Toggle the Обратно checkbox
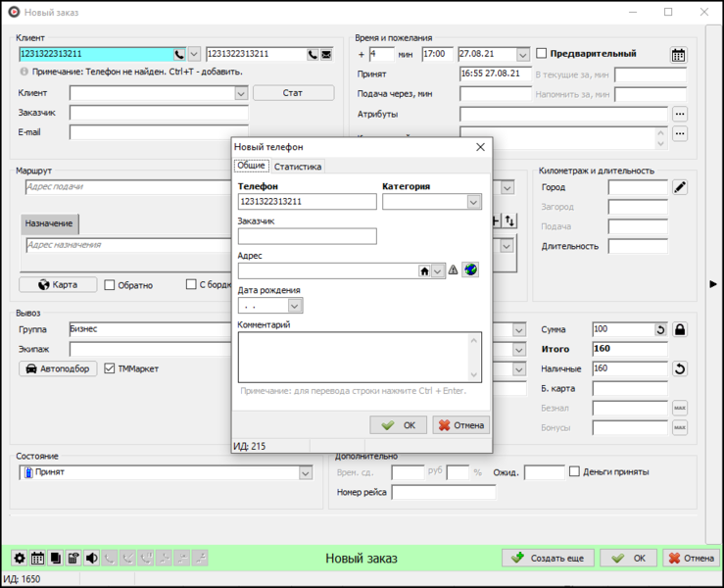The width and height of the screenshot is (724, 588). point(111,285)
